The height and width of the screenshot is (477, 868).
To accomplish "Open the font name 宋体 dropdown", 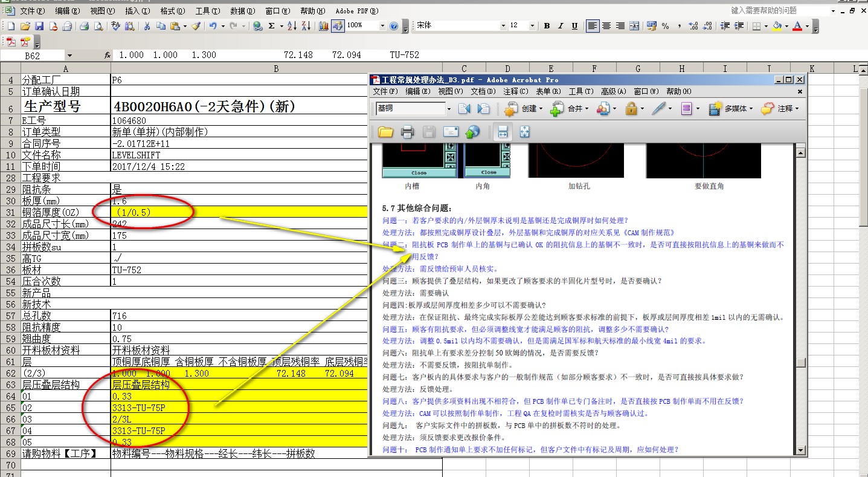I will [503, 26].
